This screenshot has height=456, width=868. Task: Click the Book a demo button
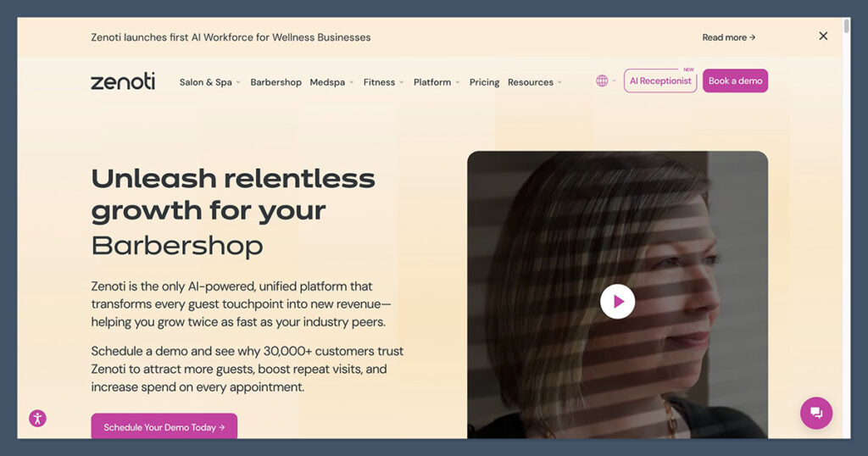[x=735, y=81]
